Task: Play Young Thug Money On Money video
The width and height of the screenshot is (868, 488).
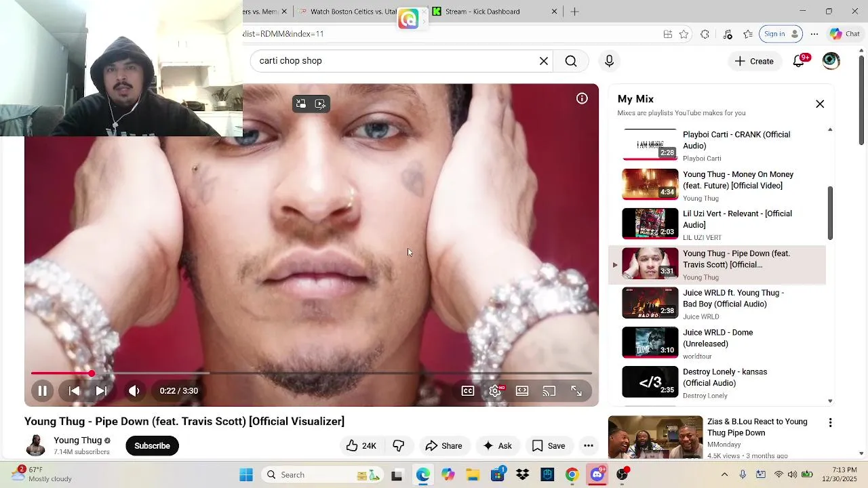Action: [x=717, y=185]
